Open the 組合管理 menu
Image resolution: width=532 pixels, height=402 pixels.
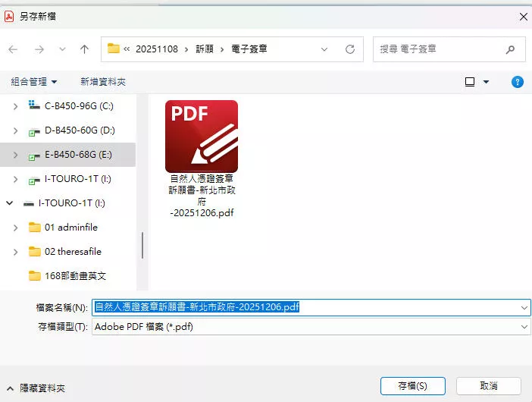coord(33,82)
